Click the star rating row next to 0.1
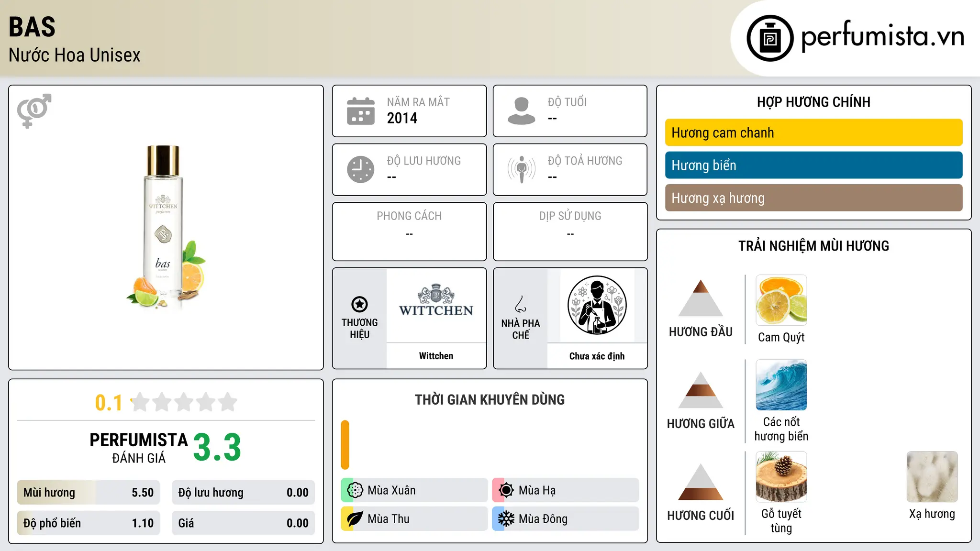This screenshot has height=551, width=980. 184,402
